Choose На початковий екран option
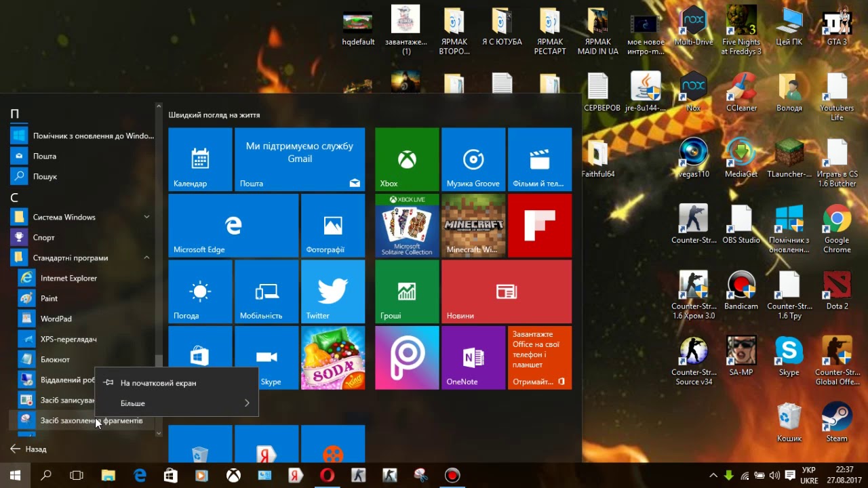Screen dimensions: 868x488 click(176, 383)
